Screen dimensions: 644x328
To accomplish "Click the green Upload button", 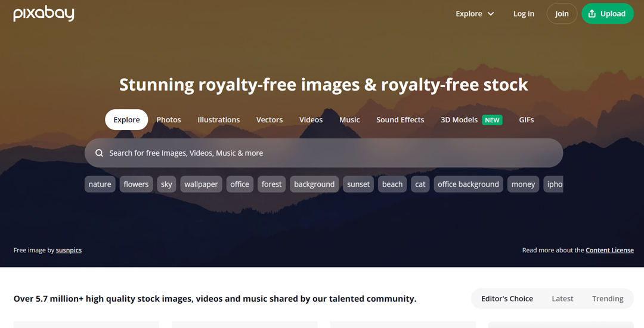I will (607, 14).
